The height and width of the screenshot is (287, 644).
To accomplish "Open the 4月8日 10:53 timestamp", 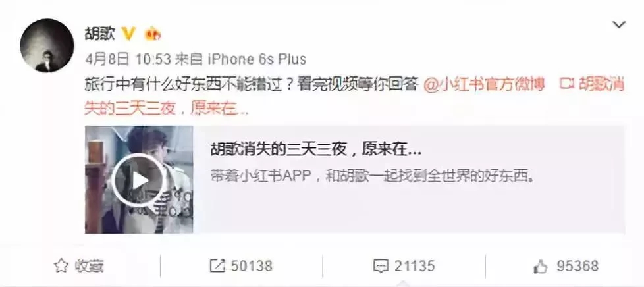I will 128,59.
